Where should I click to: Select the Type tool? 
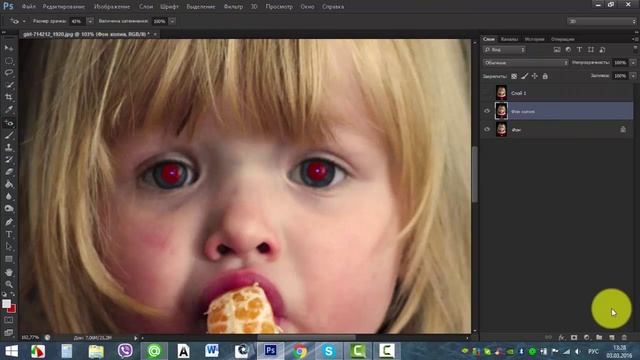[9, 234]
